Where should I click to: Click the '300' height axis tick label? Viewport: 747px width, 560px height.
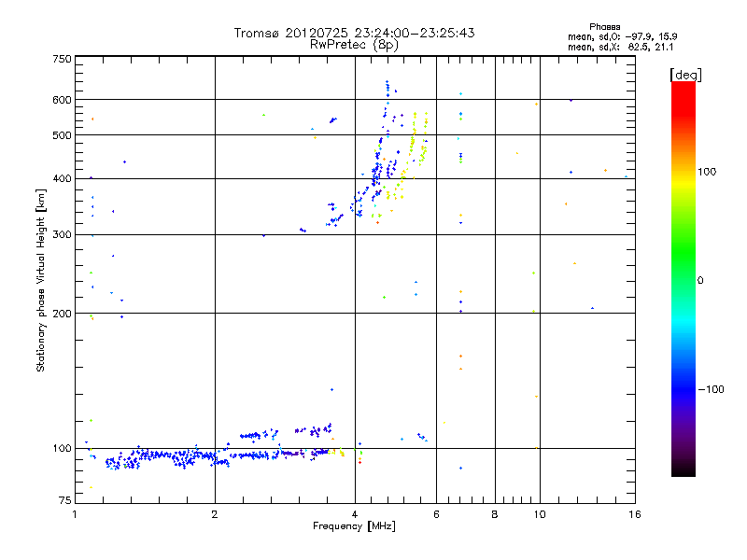click(63, 234)
